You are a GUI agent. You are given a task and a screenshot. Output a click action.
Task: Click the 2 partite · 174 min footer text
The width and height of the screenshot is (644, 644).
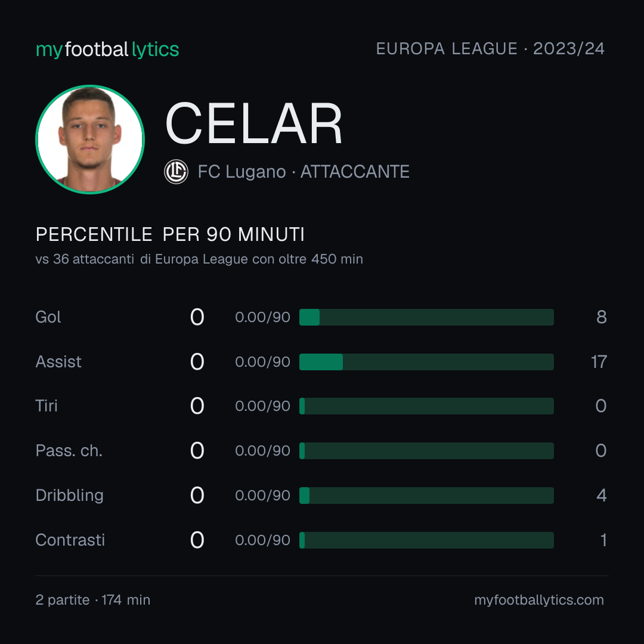(93, 600)
